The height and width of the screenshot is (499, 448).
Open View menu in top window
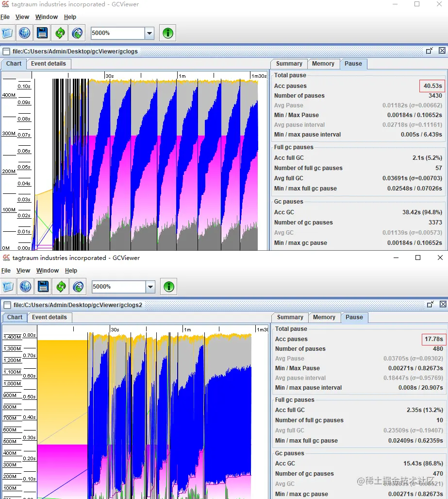click(x=22, y=17)
